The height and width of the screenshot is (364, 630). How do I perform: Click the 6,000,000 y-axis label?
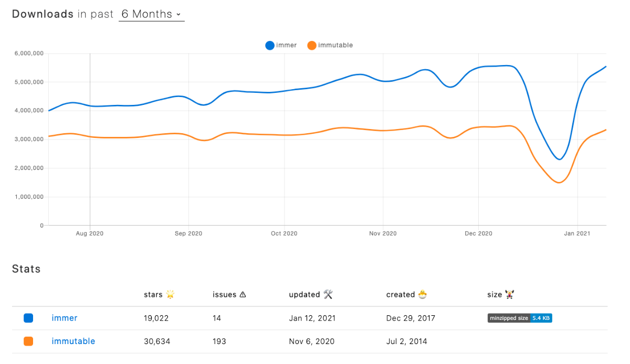[x=29, y=53]
